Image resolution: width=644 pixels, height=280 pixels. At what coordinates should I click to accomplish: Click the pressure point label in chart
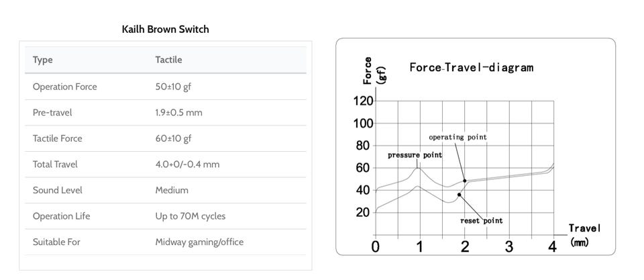coord(415,155)
